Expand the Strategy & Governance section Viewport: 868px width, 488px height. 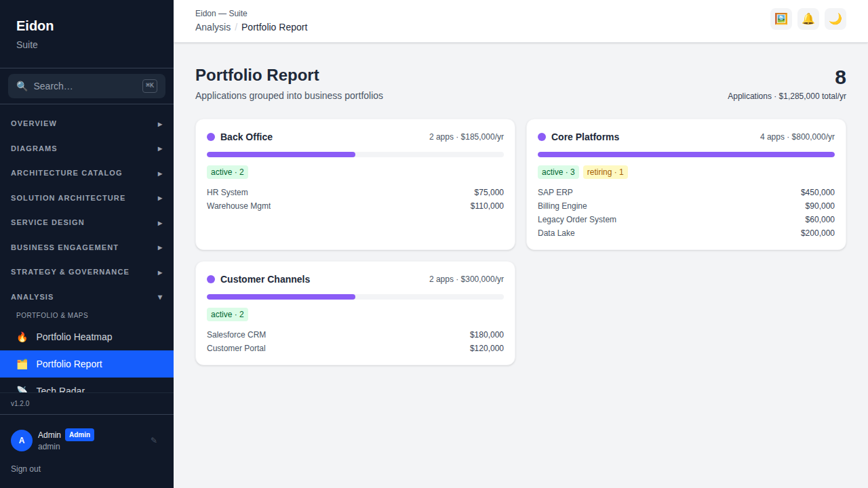87,272
